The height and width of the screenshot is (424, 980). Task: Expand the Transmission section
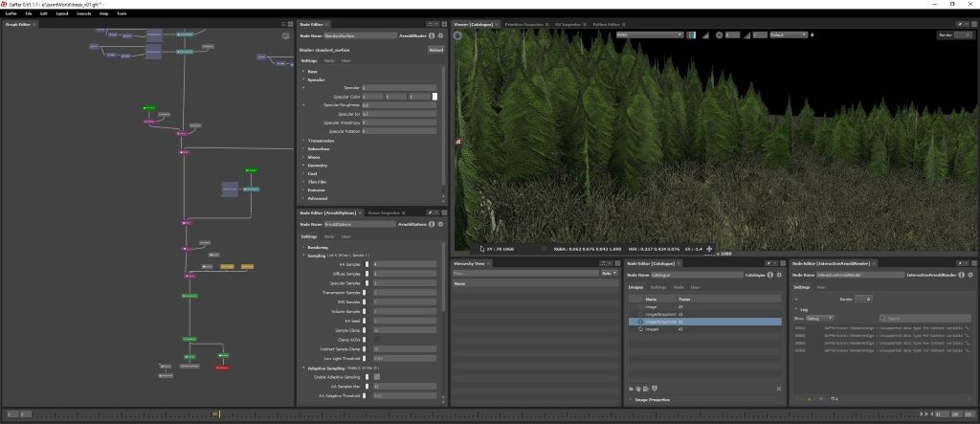coord(320,141)
